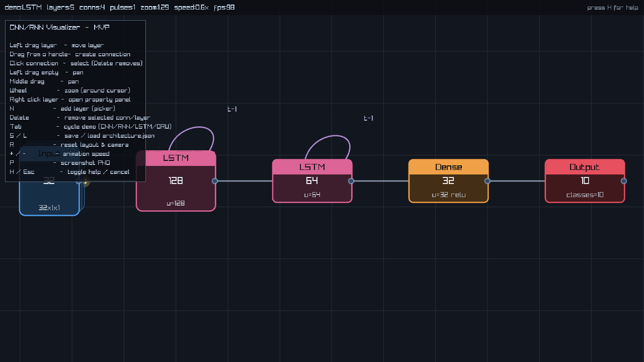Click the 'Middle drag - pan' help line
Screen dimensions: 644x362
(44, 81)
